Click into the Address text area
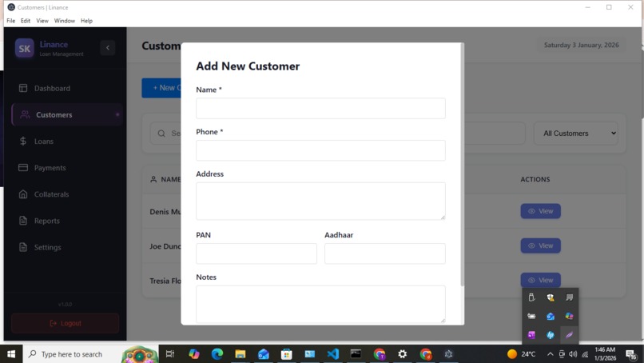The width and height of the screenshot is (644, 363). 320,201
